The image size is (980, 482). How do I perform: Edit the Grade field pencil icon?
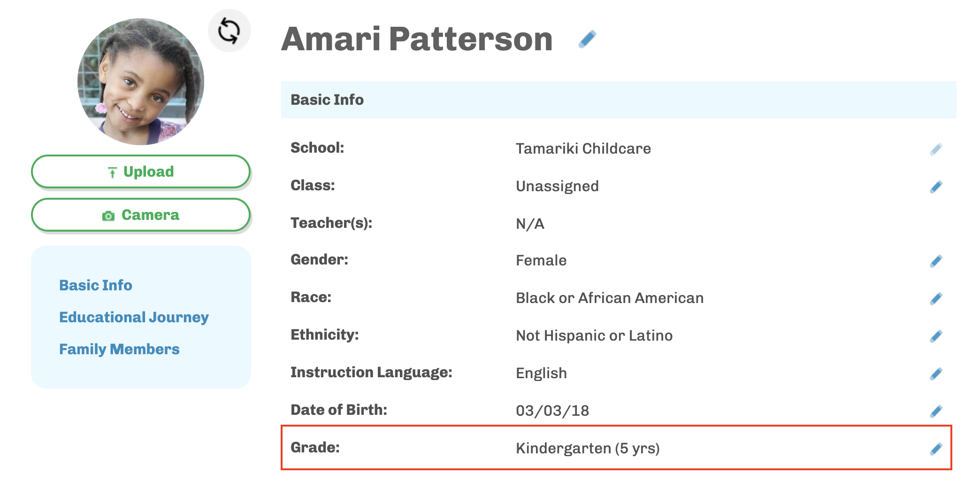(936, 449)
